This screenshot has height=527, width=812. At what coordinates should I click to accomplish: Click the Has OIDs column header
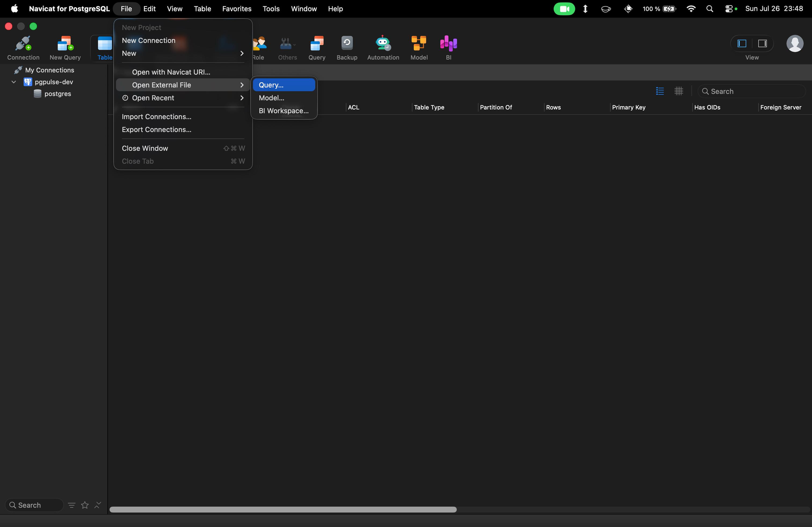[x=725, y=107]
